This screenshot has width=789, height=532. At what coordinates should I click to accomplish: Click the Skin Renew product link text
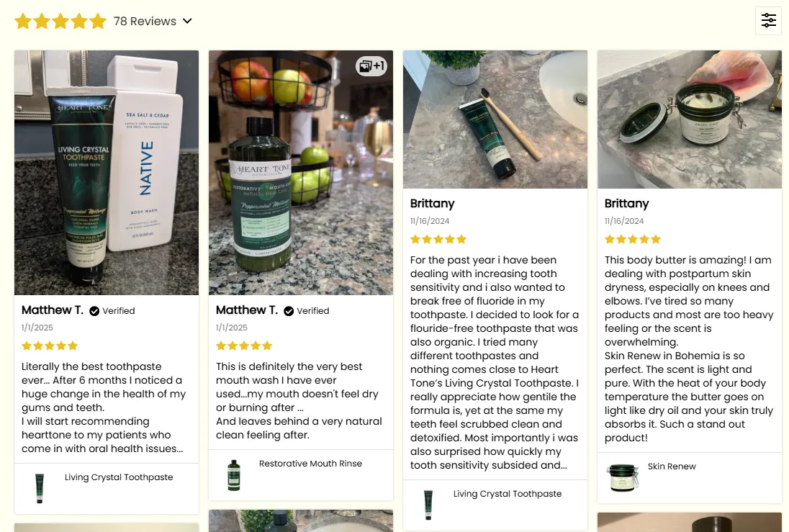coord(672,466)
